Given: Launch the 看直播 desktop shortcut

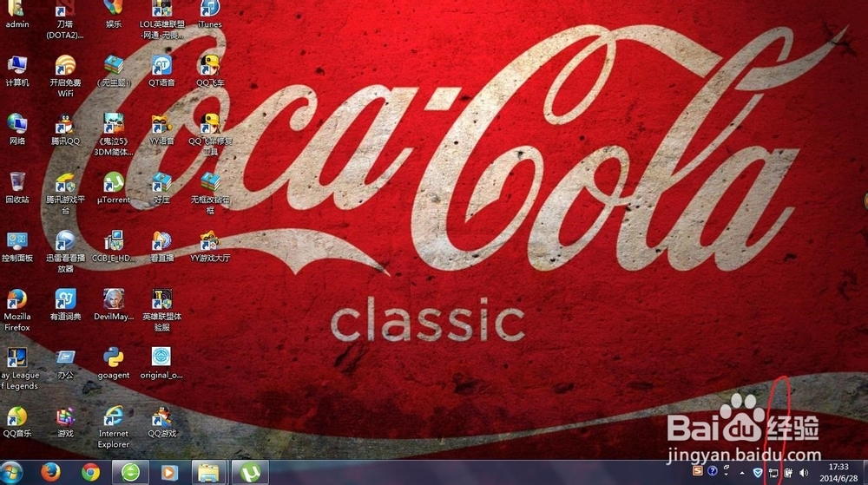Looking at the screenshot, I should pos(161,246).
